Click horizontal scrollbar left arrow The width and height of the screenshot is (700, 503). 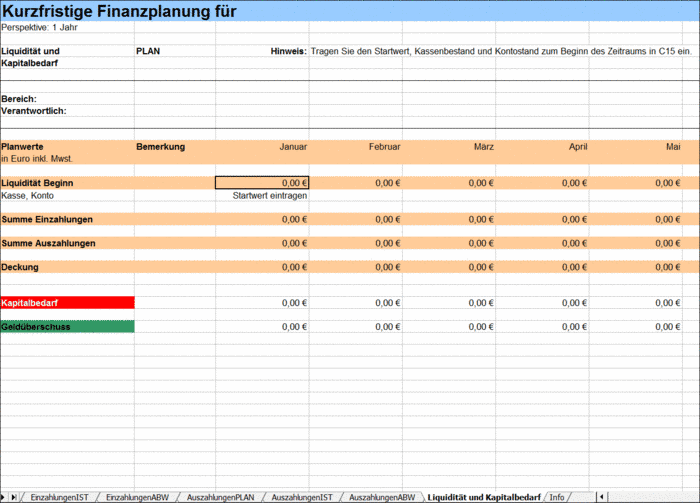tap(601, 497)
